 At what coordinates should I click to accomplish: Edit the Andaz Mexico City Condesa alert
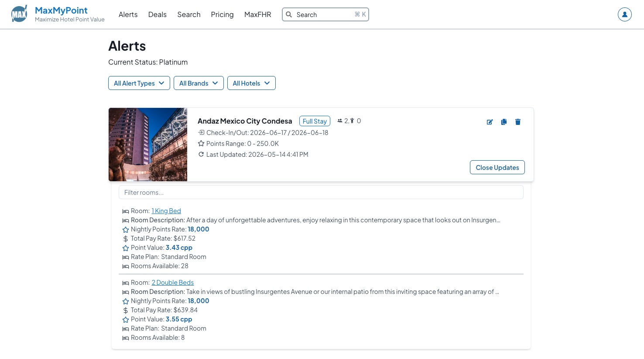(x=490, y=122)
